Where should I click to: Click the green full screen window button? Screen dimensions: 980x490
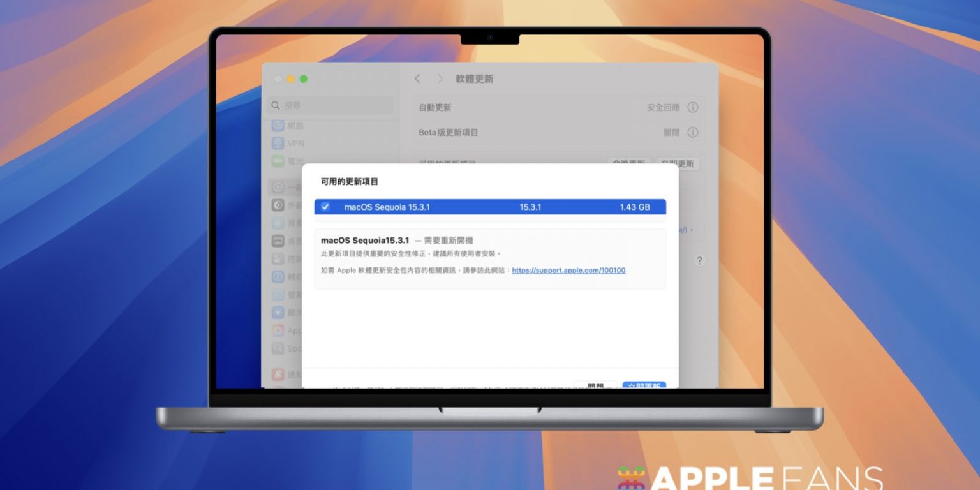click(304, 78)
